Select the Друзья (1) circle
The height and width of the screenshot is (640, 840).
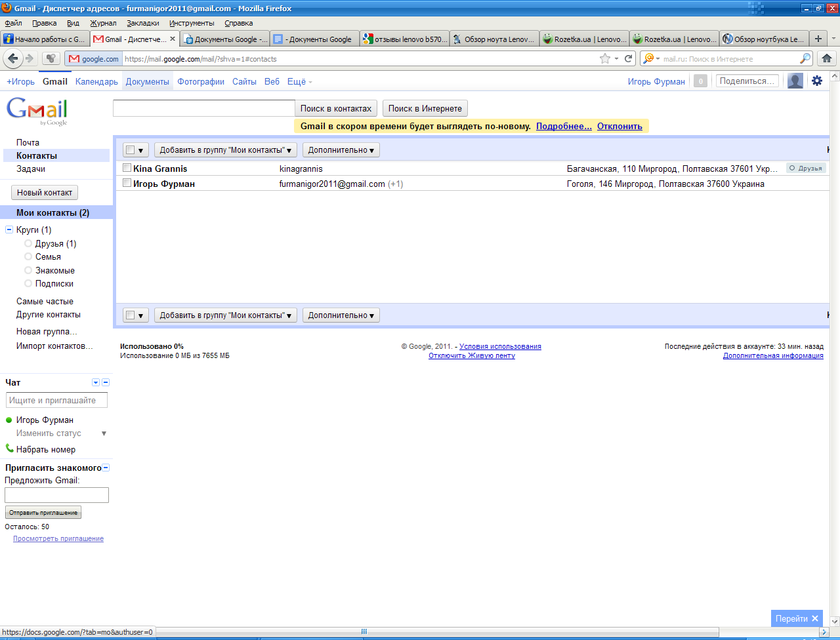(x=55, y=243)
